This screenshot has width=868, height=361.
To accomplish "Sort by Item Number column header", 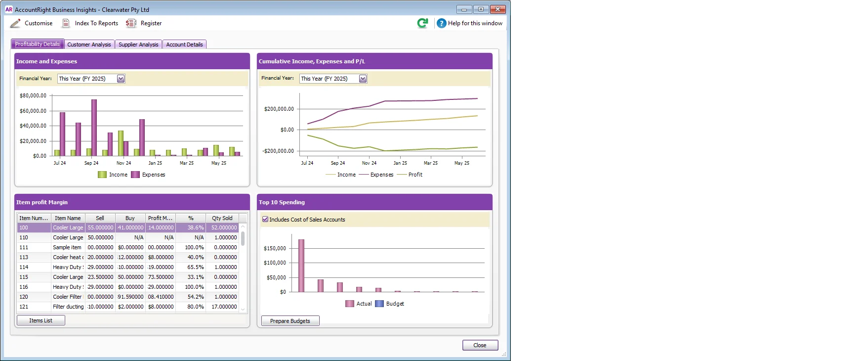I will (34, 218).
